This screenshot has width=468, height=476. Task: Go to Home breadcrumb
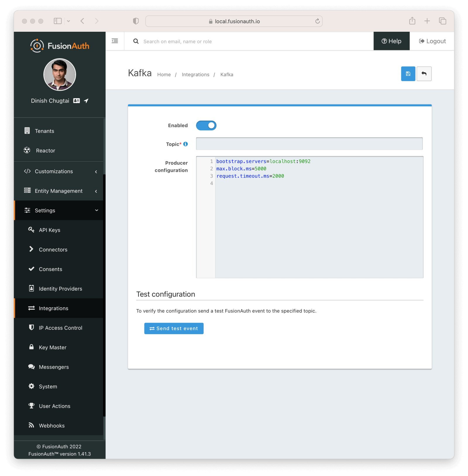pyautogui.click(x=164, y=75)
